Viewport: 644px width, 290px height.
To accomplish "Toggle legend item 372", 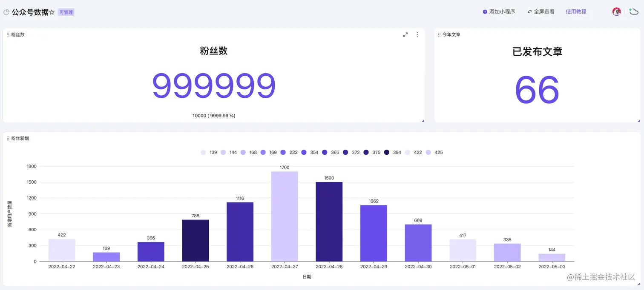I will point(351,152).
